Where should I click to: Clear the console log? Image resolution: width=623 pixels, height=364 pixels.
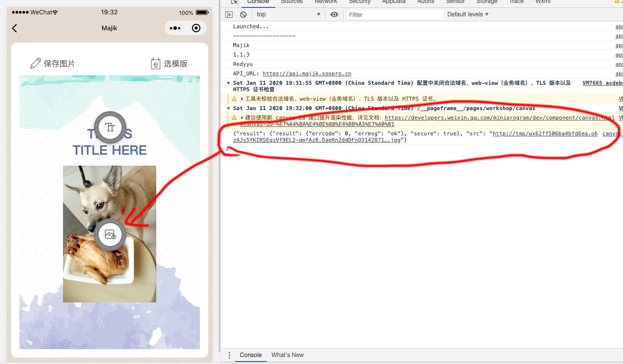pos(244,15)
